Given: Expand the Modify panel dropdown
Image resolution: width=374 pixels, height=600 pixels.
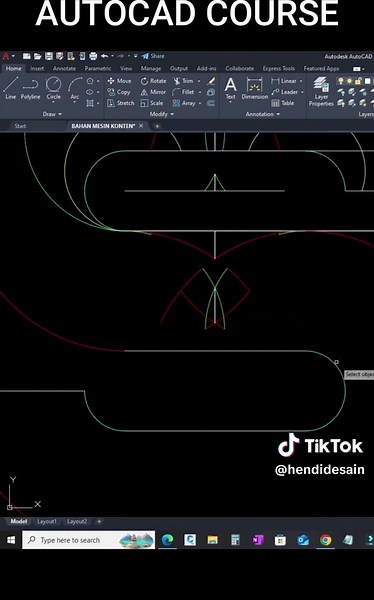Looking at the screenshot, I should (x=162, y=114).
